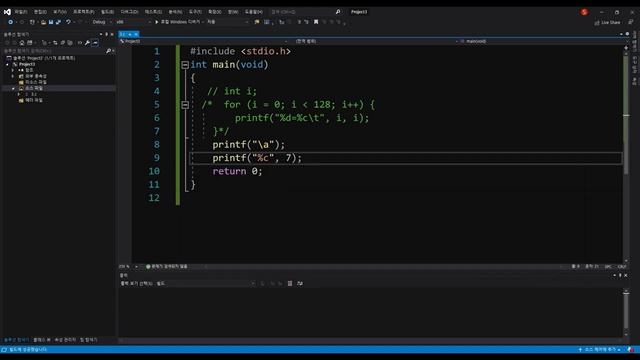640x360 pixels.
Task: Expand the References node arrow in Solution Explorer
Action: click(13, 70)
